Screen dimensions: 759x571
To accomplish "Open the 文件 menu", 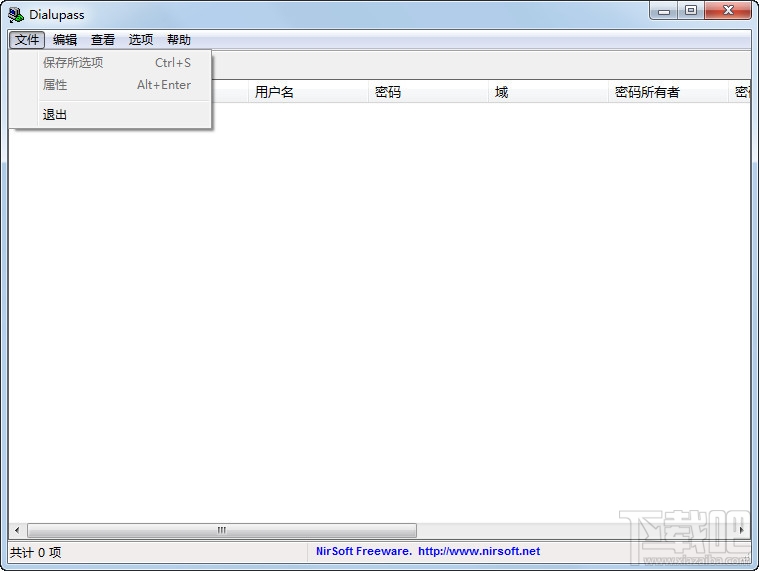I will 27,40.
